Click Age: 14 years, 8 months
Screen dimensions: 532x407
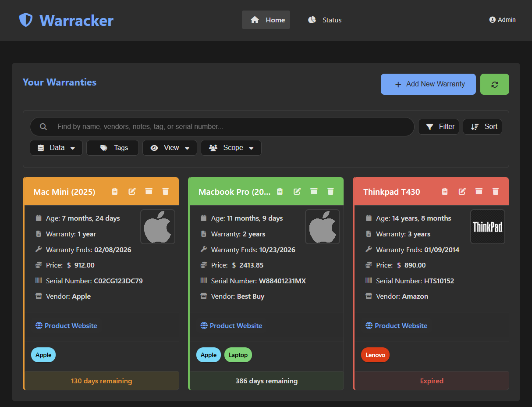(414, 218)
